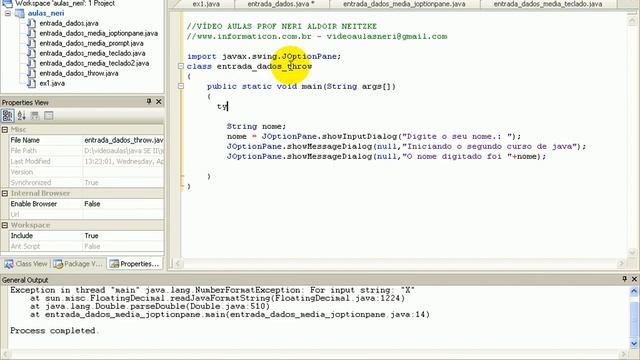
Task: Pin the General Output panel
Action: pos(624,279)
